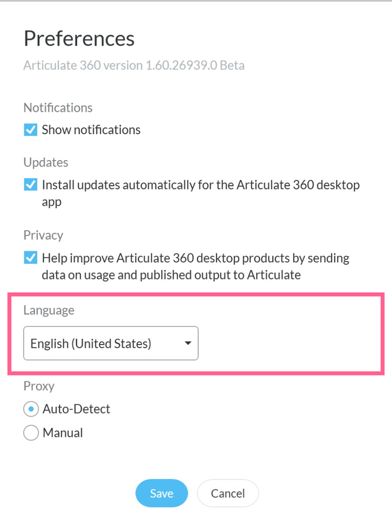Click the "Help improve Articulate 360" description text
This screenshot has height=532, width=392.
(195, 266)
